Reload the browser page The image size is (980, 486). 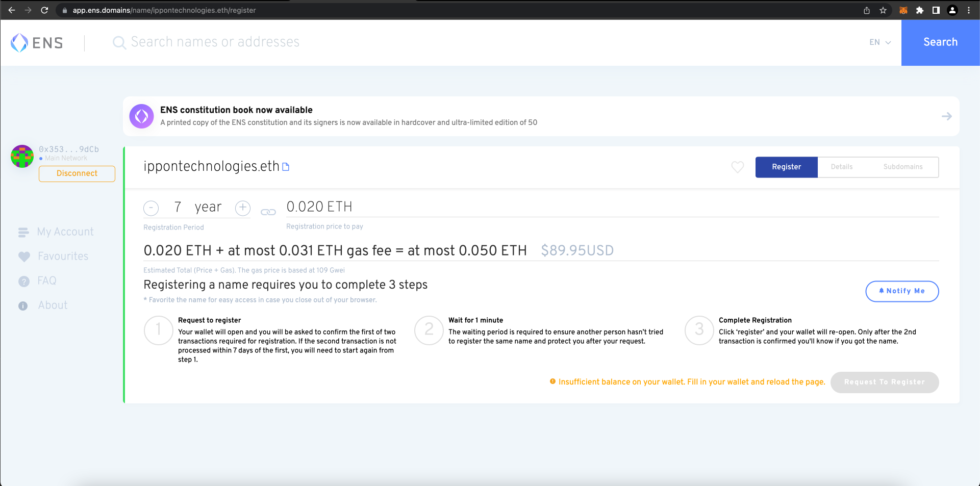point(44,10)
